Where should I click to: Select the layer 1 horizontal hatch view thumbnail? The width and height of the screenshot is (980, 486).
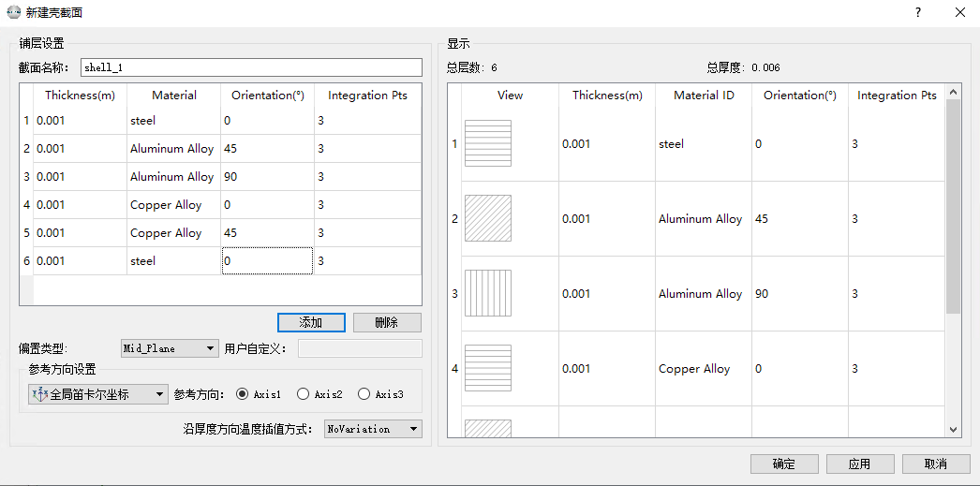[487, 143]
